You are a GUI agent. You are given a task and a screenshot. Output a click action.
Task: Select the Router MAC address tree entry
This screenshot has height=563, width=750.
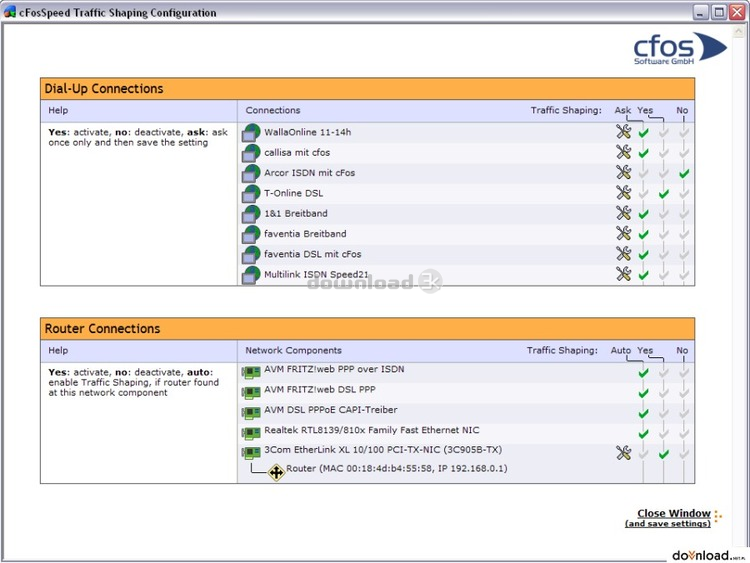tap(396, 468)
